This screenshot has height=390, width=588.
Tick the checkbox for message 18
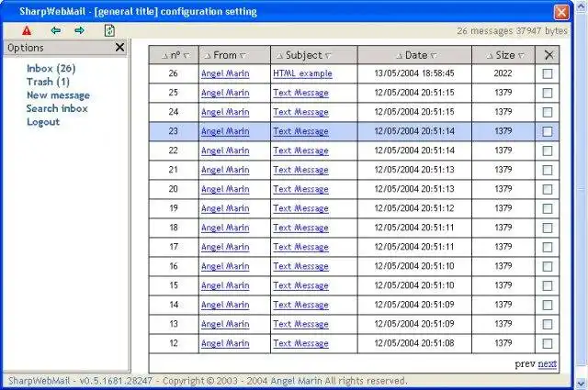[548, 228]
